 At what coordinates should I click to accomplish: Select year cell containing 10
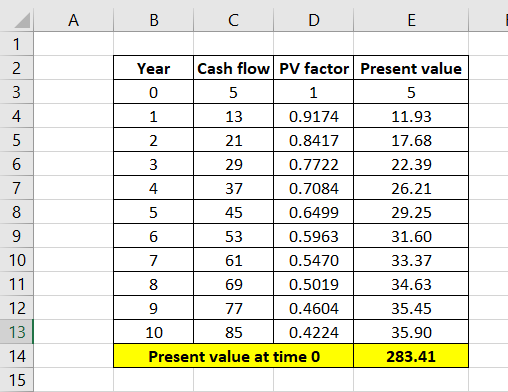(153, 332)
